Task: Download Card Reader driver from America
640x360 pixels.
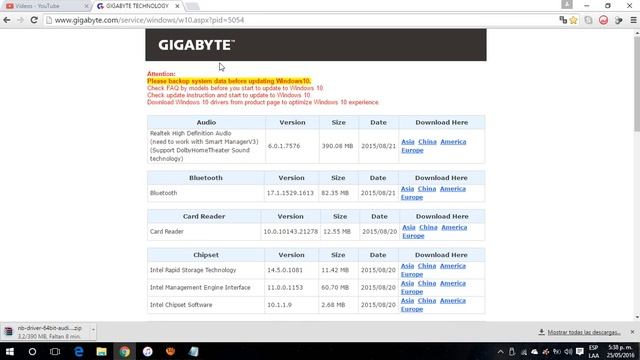Action: tap(454, 227)
